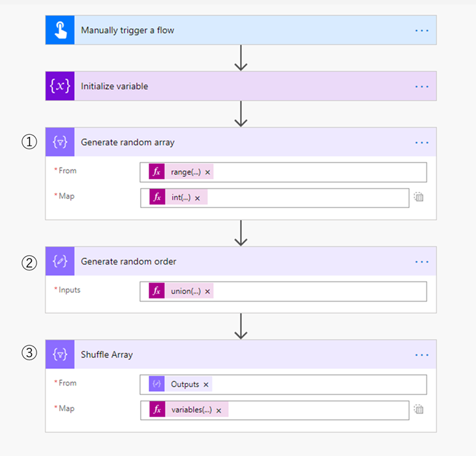This screenshot has height=456, width=476.
Task: Open the Manually trigger a flow ellipsis menu
Action: pyautogui.click(x=422, y=31)
